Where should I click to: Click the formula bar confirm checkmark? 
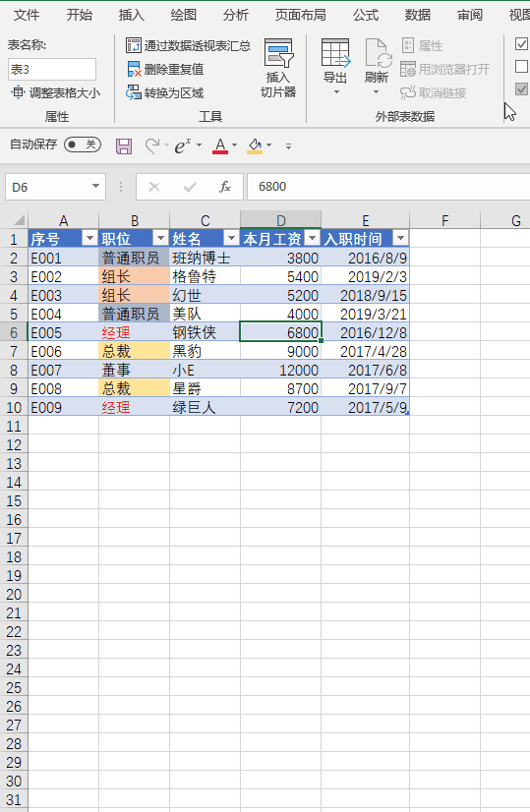[x=190, y=187]
